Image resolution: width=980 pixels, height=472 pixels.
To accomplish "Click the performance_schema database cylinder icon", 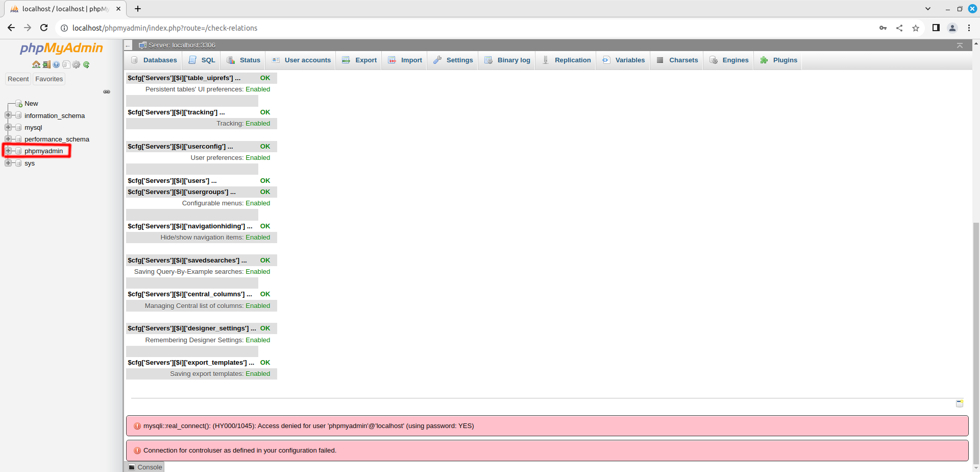I will pyautogui.click(x=18, y=139).
